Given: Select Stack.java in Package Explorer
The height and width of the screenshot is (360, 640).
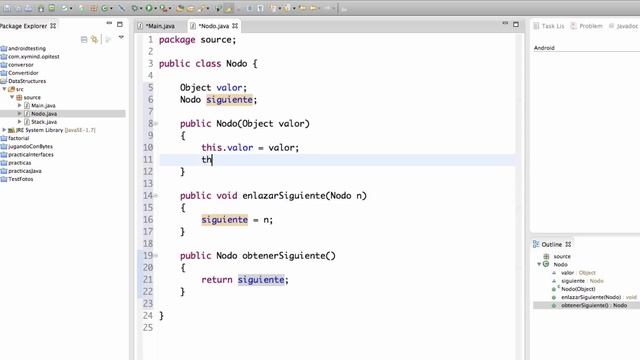Looking at the screenshot, I should pyautogui.click(x=44, y=122).
